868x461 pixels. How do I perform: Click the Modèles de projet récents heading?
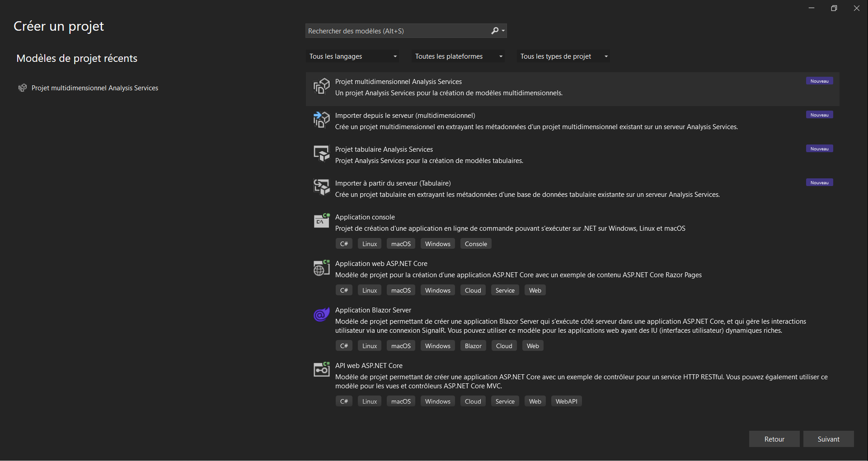[77, 58]
